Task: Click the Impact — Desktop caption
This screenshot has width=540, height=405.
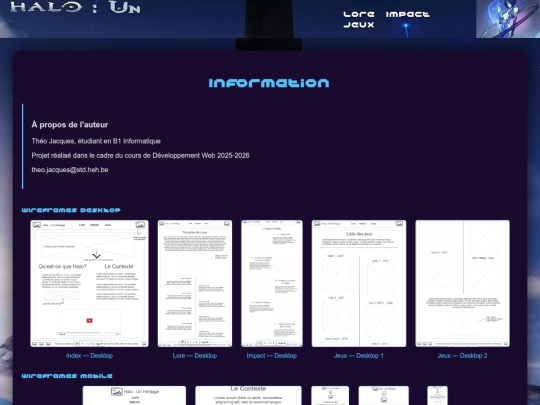Action: pyautogui.click(x=272, y=356)
